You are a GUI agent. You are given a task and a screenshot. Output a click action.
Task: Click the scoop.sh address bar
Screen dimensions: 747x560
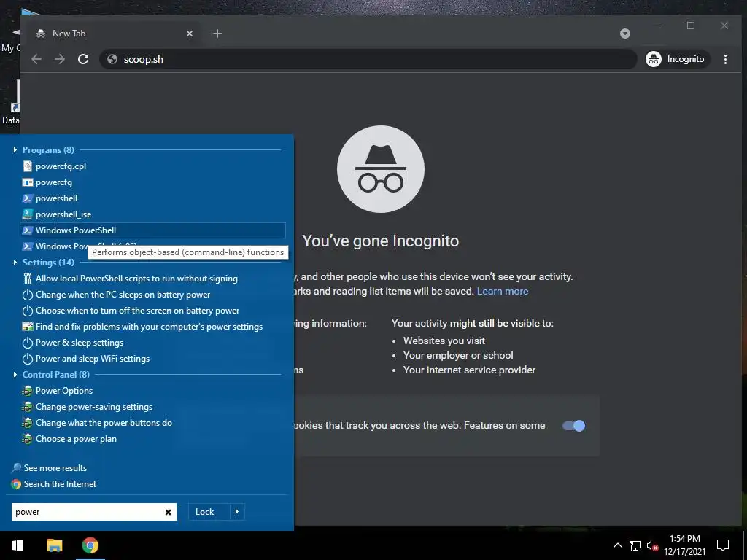(x=368, y=59)
